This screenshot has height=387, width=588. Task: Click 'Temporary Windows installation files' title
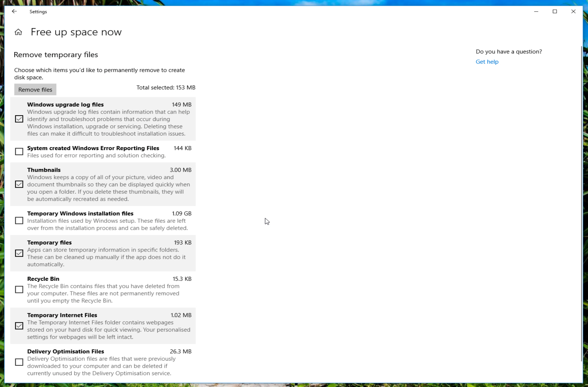80,214
